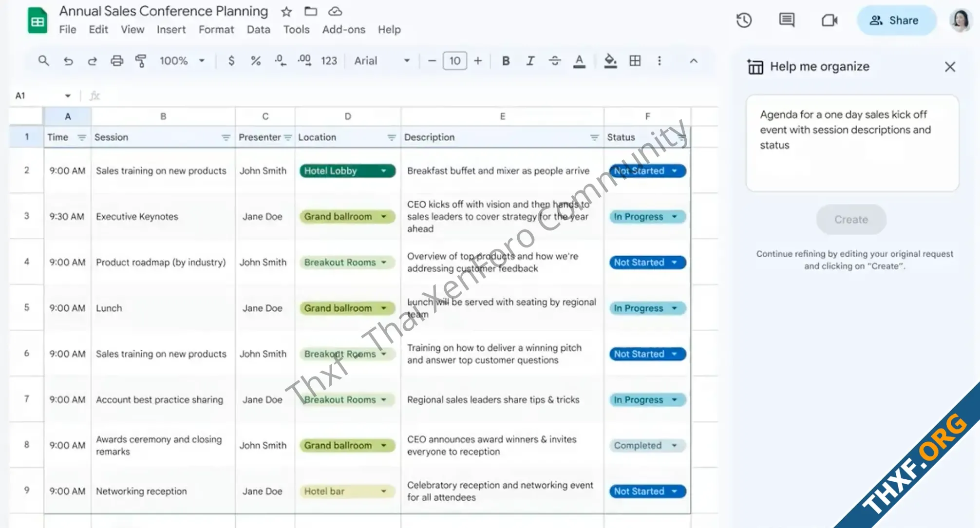This screenshot has height=528, width=980.
Task: Open the Add-ons menu
Action: (343, 30)
